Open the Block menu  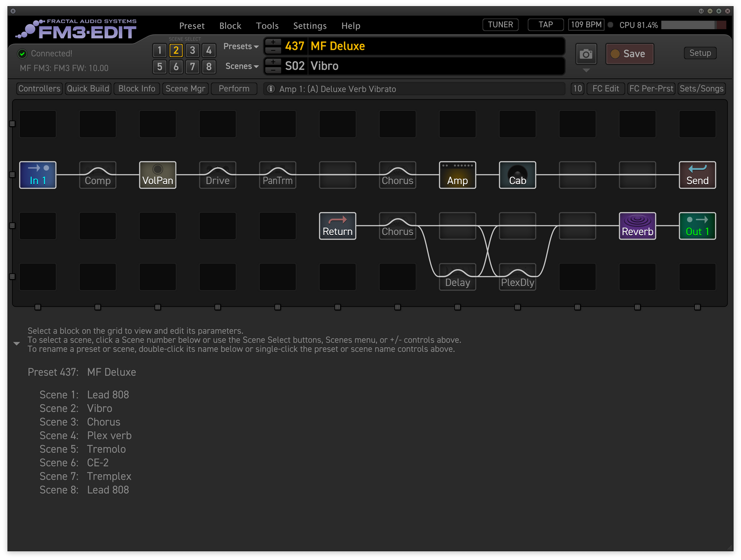(x=230, y=26)
